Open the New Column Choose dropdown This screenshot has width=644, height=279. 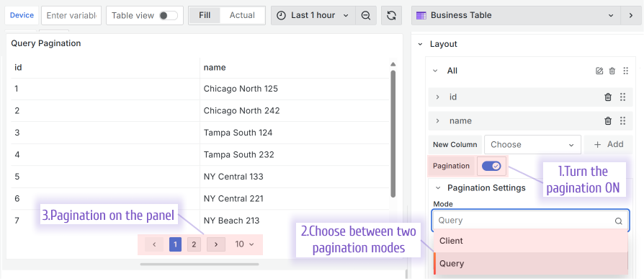[532, 145]
